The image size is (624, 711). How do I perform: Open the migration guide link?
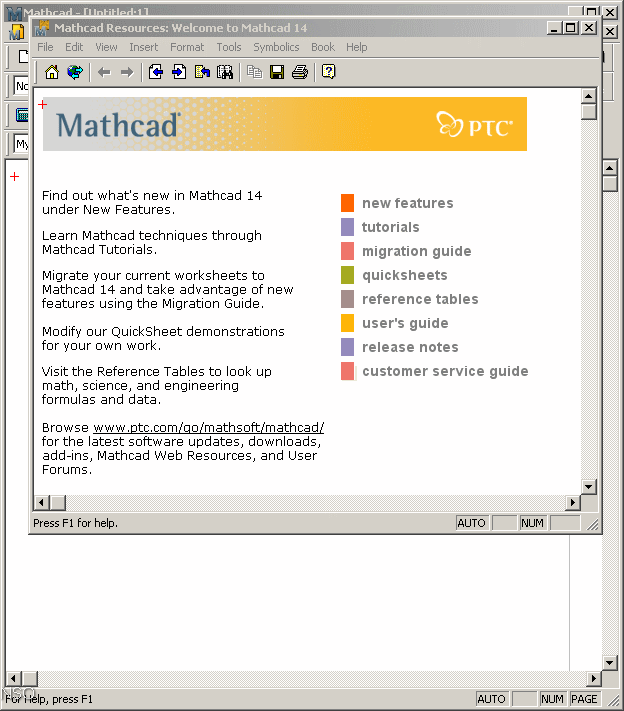click(417, 251)
